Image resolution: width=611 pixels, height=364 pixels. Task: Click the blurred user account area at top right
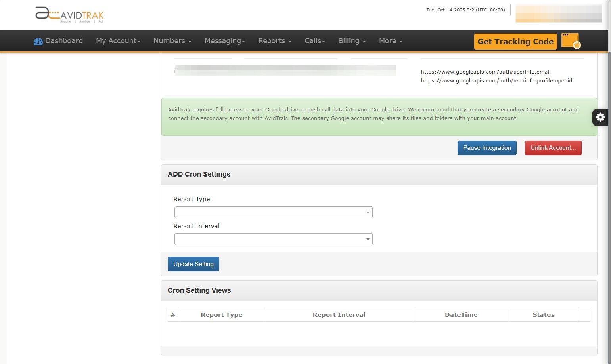click(559, 13)
